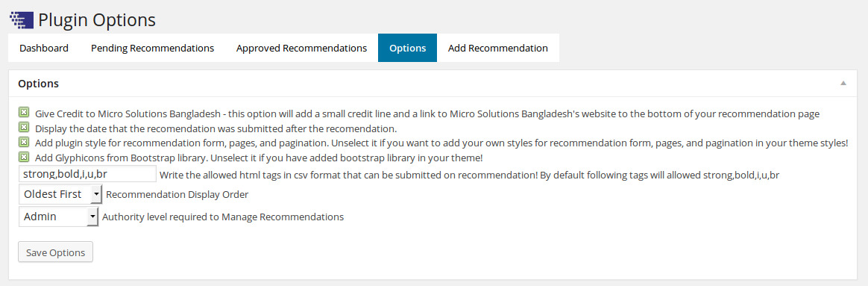Open the Add Recommendation tab
The width and height of the screenshot is (868, 286).
(497, 48)
